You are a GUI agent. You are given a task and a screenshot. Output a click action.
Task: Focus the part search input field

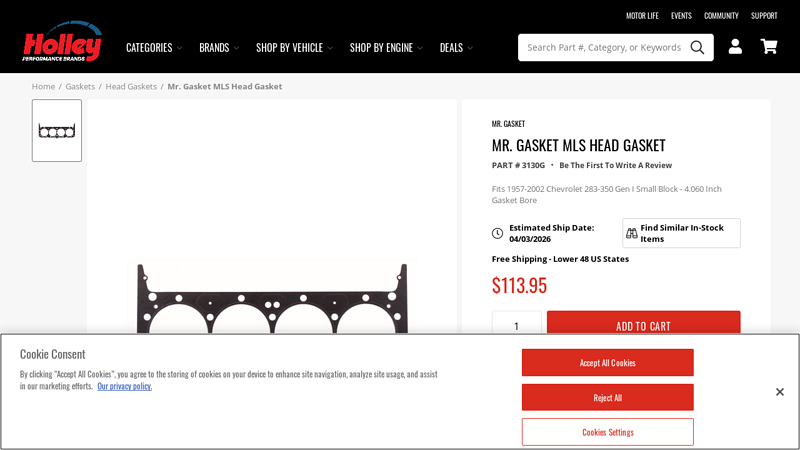point(604,47)
